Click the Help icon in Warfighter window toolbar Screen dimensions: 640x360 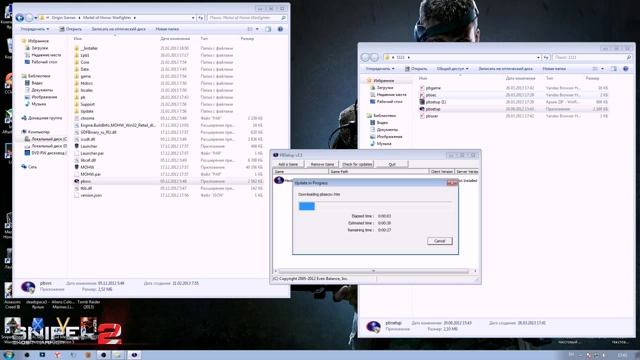point(280,29)
